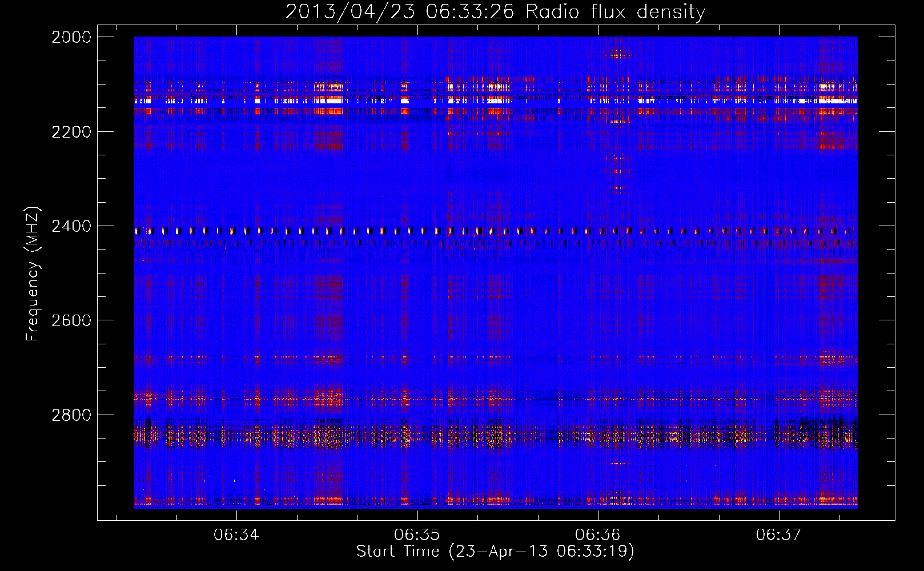This screenshot has width=924, height=571.
Task: Select the 2400 frequency tick label
Action: tap(71, 226)
